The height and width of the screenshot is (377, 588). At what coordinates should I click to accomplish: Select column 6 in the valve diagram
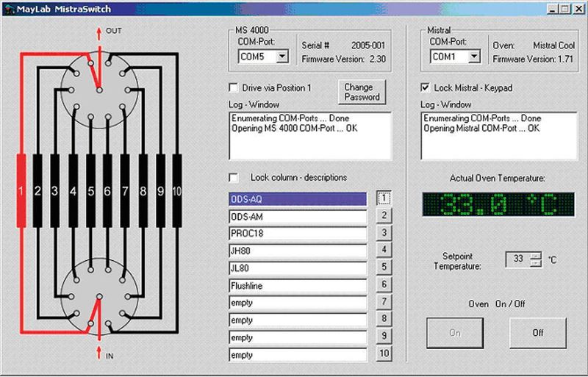(107, 190)
